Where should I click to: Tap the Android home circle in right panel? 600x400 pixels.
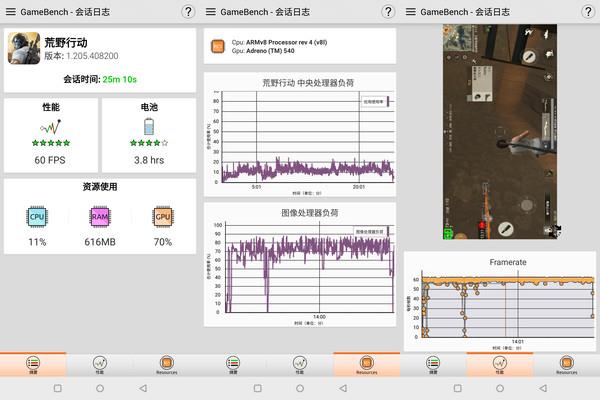coord(500,388)
